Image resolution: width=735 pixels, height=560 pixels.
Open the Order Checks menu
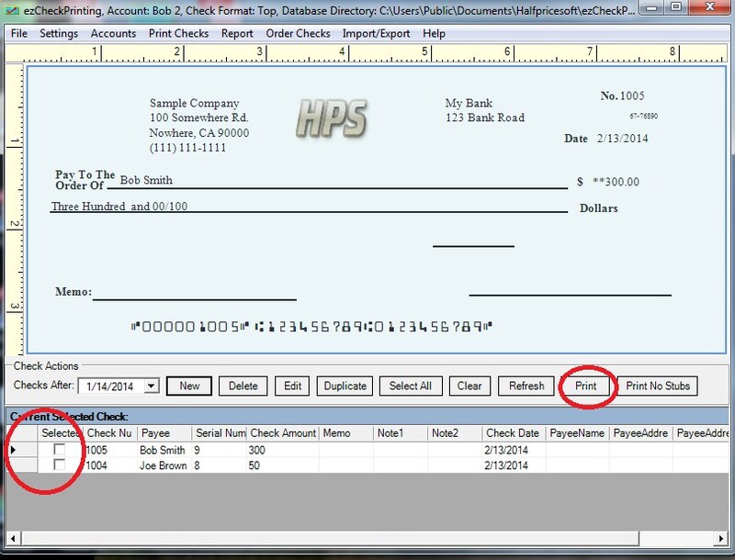298,33
